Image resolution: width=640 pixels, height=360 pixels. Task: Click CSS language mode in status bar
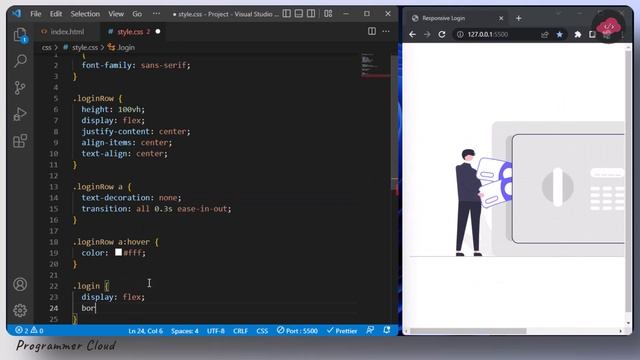click(x=262, y=331)
